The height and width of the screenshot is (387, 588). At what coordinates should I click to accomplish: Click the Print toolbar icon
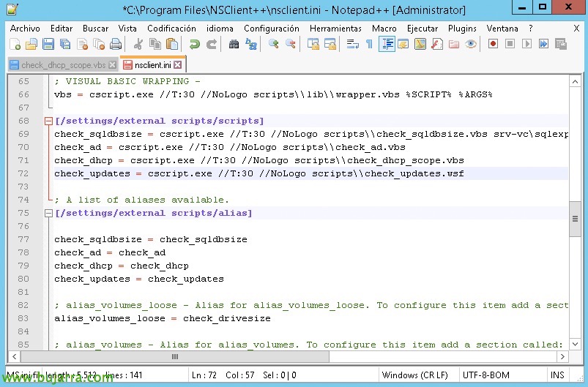pos(116,44)
